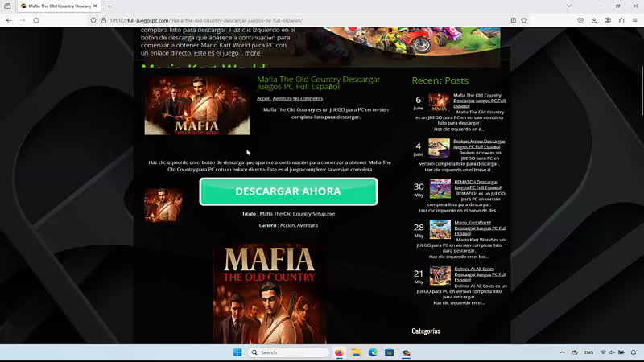Open recent post Deliver At All Costs link
Viewport: 644px width, 362px height.
click(x=480, y=274)
